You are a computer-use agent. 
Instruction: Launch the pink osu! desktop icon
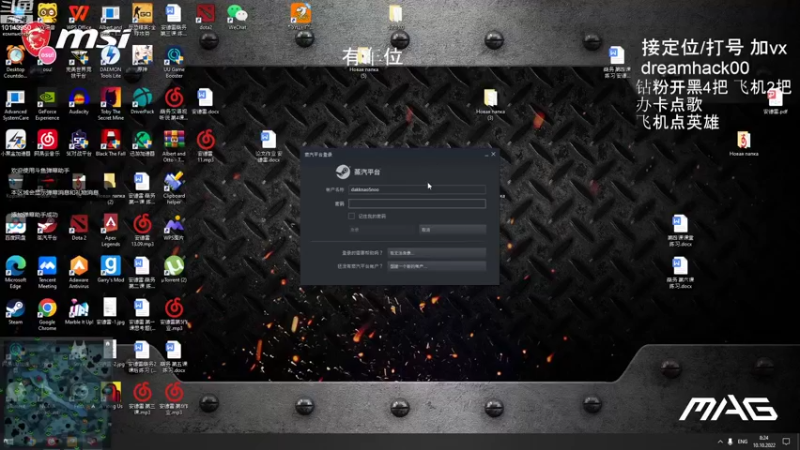point(47,59)
